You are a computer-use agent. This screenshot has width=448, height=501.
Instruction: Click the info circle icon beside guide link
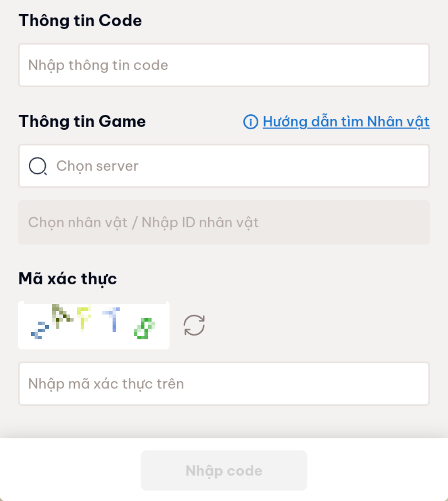pos(250,121)
